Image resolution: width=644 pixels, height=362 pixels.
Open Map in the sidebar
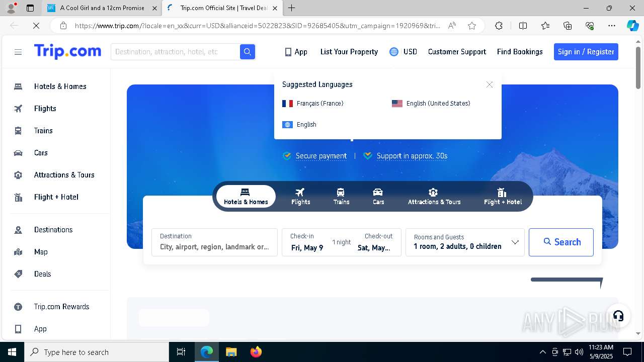pos(41,252)
